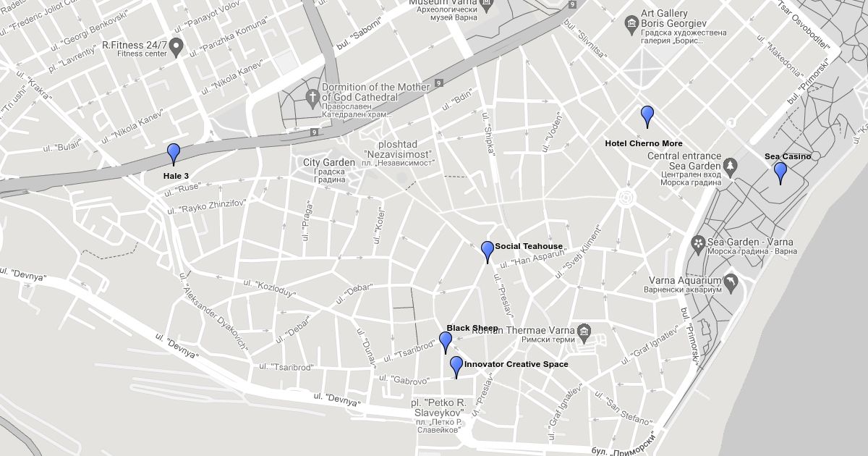Select the Sea Garden central entrance tree marker

pos(731,167)
